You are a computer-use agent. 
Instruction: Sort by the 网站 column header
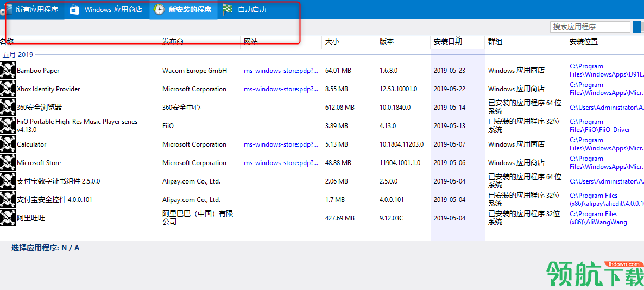(251, 41)
